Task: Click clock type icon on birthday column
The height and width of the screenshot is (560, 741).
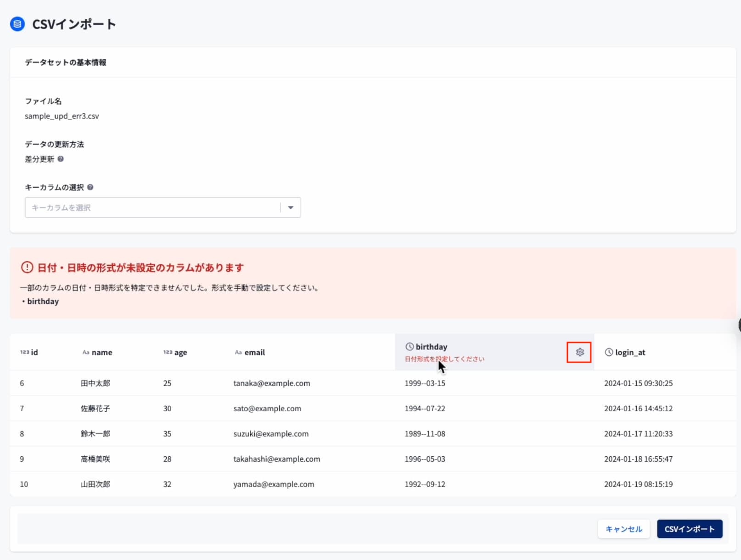Action: pyautogui.click(x=410, y=347)
